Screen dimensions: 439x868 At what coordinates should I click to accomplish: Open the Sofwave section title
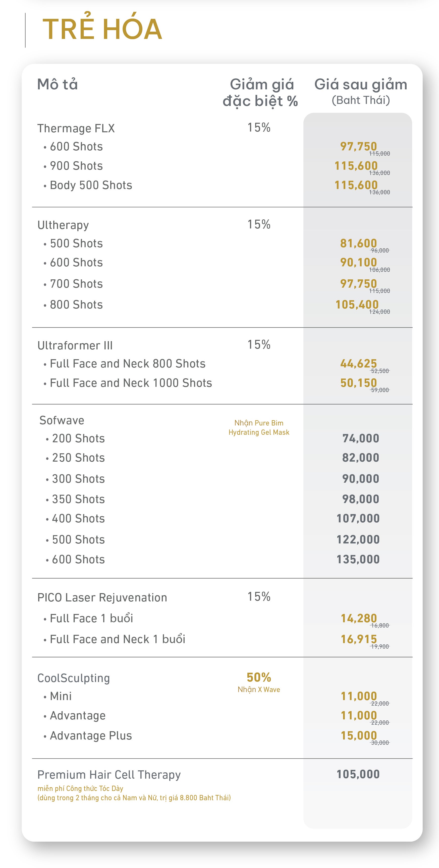pos(62,420)
